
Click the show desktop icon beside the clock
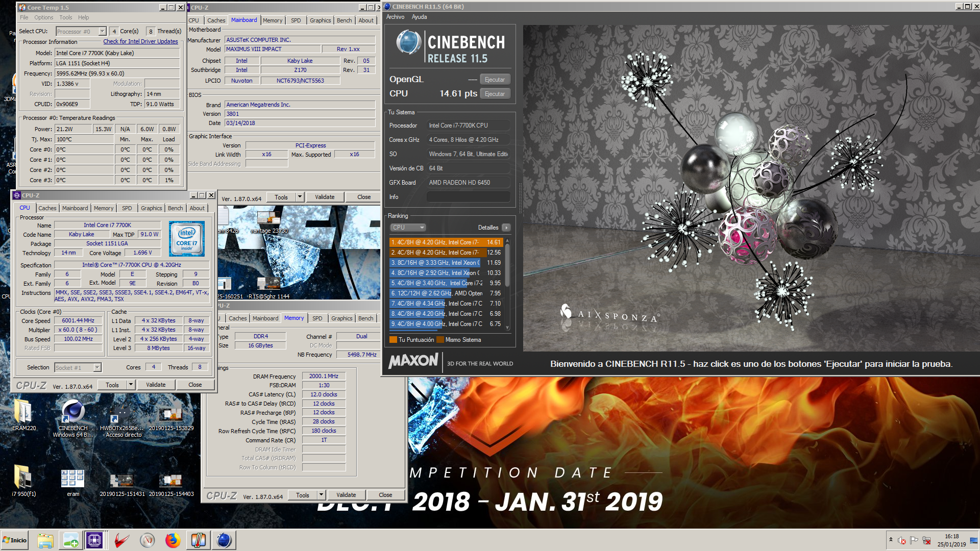[973, 540]
